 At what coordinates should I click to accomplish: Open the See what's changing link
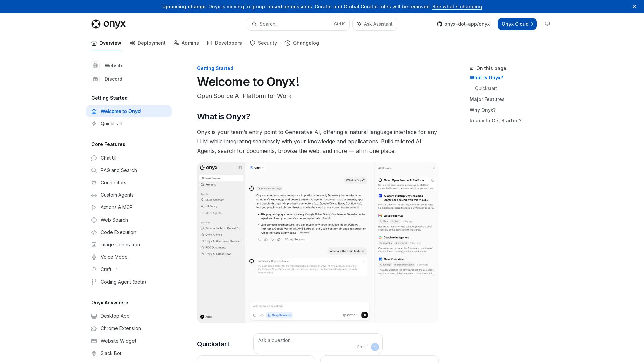tap(457, 7)
